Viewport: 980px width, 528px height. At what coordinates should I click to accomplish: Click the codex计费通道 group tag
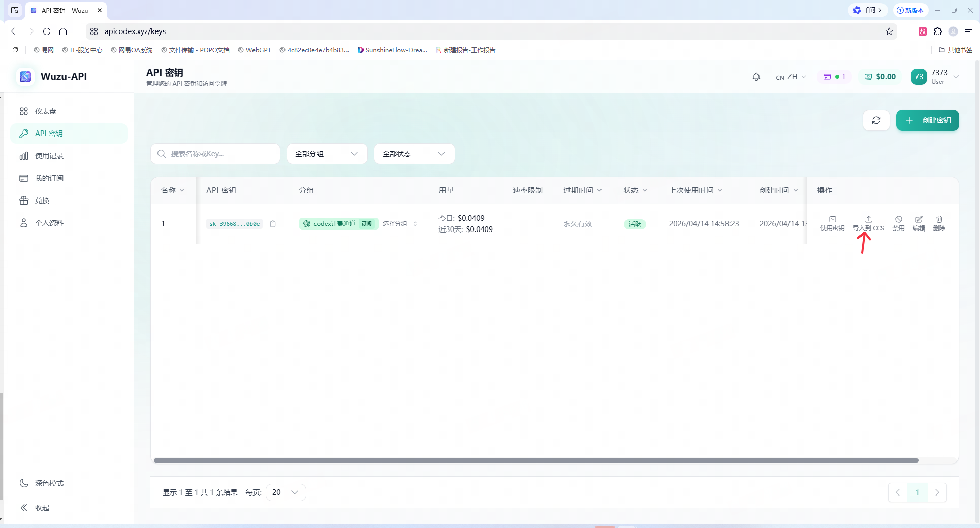(339, 224)
